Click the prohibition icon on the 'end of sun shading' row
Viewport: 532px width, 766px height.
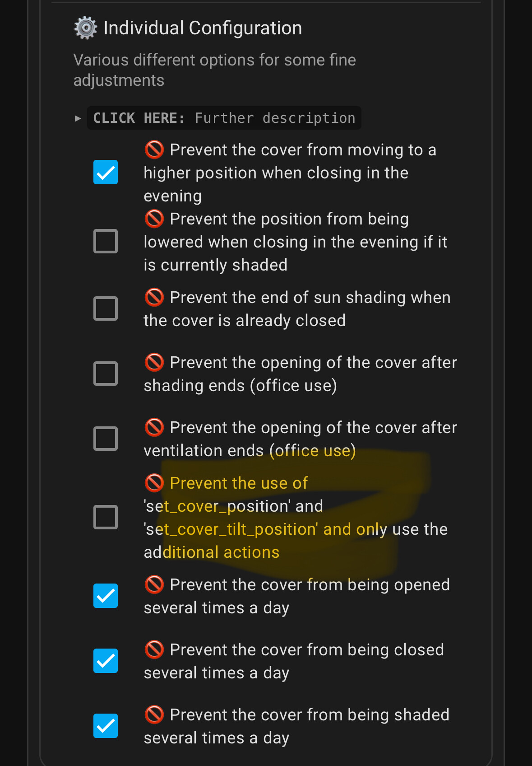tap(154, 297)
